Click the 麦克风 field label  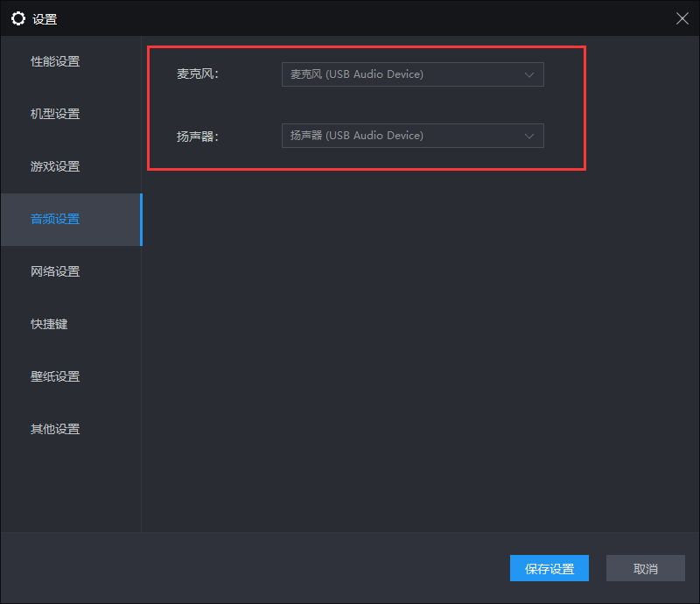pos(197,74)
